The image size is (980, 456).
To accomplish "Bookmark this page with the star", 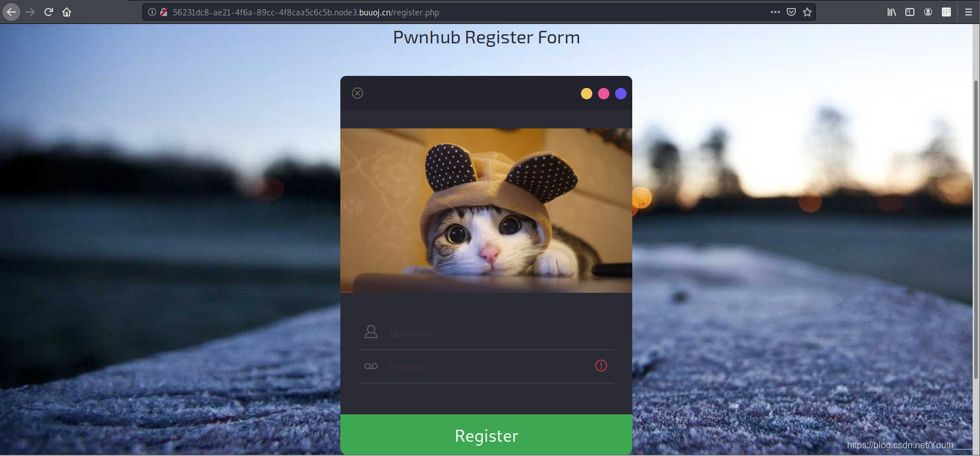I will (807, 12).
